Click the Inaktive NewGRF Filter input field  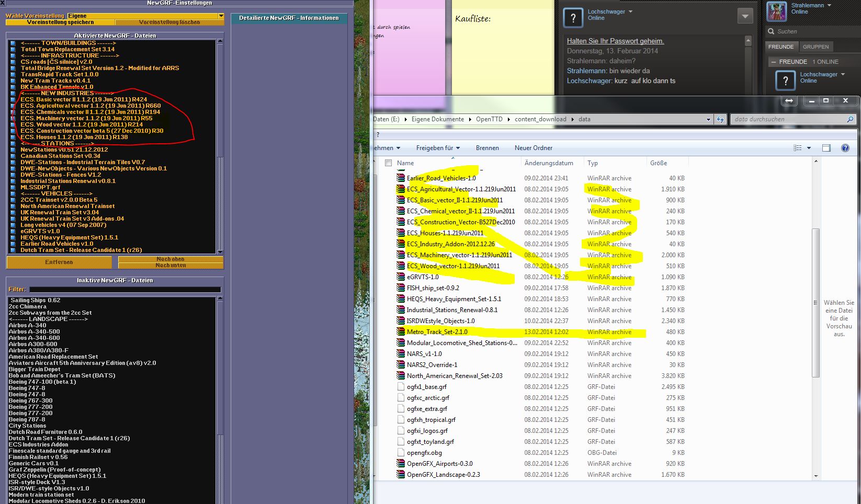pos(125,289)
